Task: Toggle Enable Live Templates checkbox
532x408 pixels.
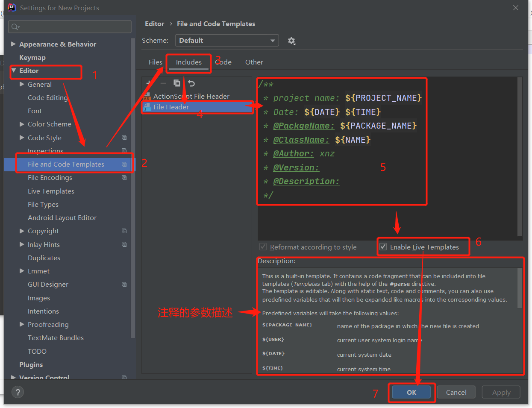Action: 383,247
